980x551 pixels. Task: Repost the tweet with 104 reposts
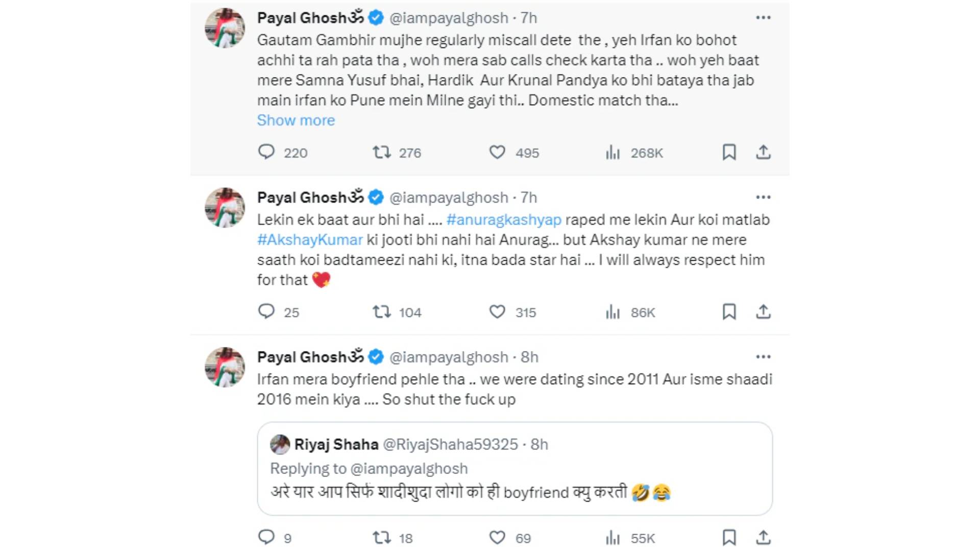point(381,312)
